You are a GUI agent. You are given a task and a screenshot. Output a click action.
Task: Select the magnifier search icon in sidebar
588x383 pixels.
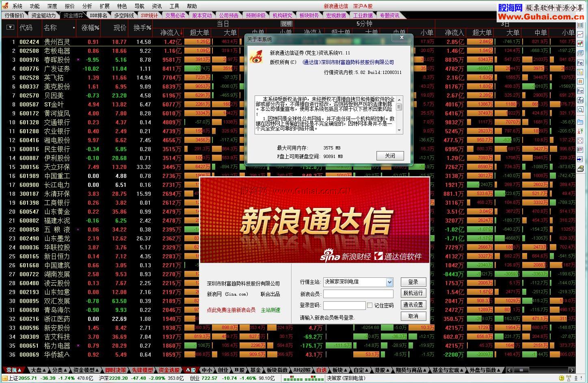[x=580, y=110]
